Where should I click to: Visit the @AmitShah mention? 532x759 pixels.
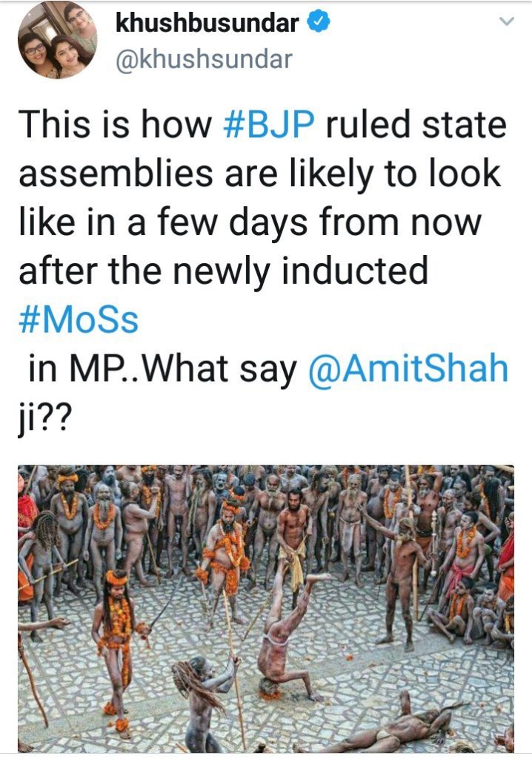coord(407,370)
